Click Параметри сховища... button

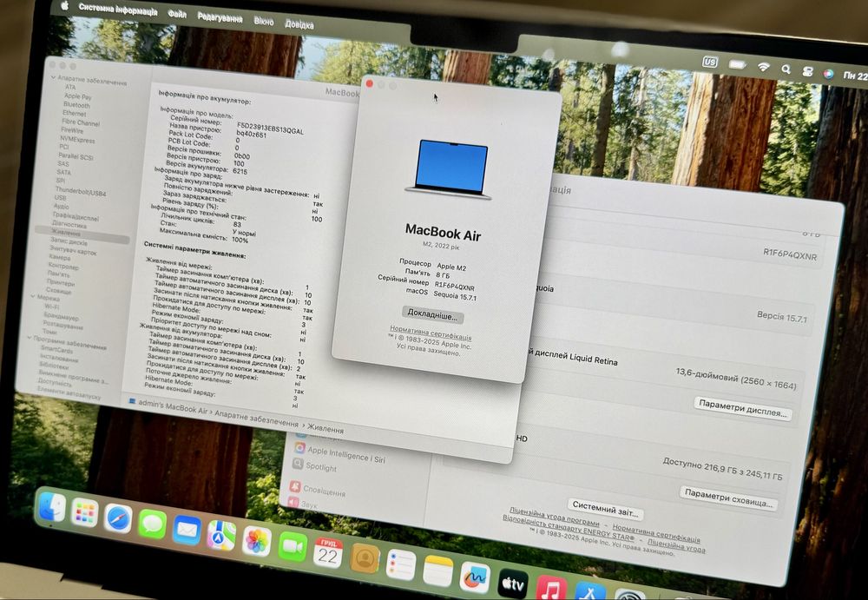(x=728, y=498)
